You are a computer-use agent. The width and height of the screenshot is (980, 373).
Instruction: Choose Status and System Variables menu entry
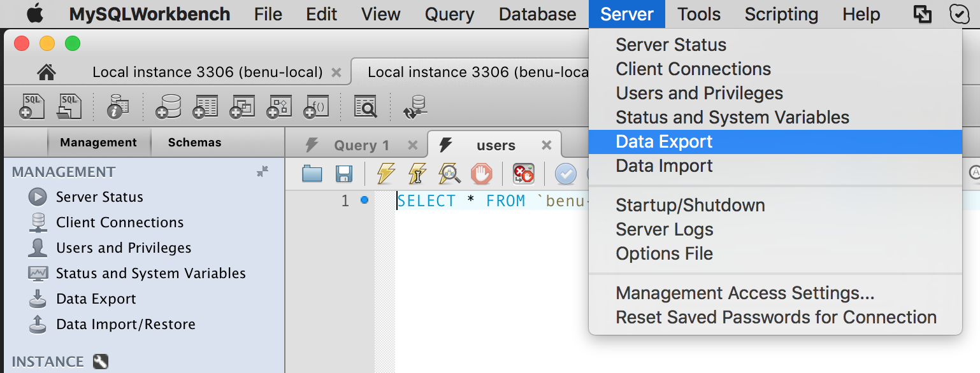point(775,117)
